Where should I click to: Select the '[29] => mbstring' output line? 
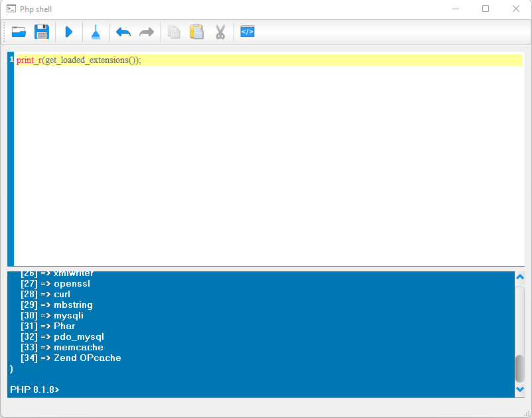(x=56, y=305)
